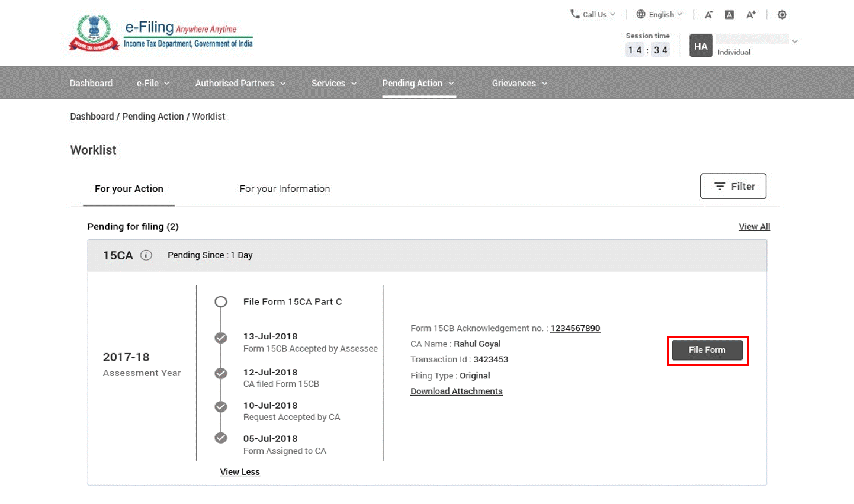The width and height of the screenshot is (854, 504).
Task: Collapse the timeline using View Less
Action: (239, 471)
